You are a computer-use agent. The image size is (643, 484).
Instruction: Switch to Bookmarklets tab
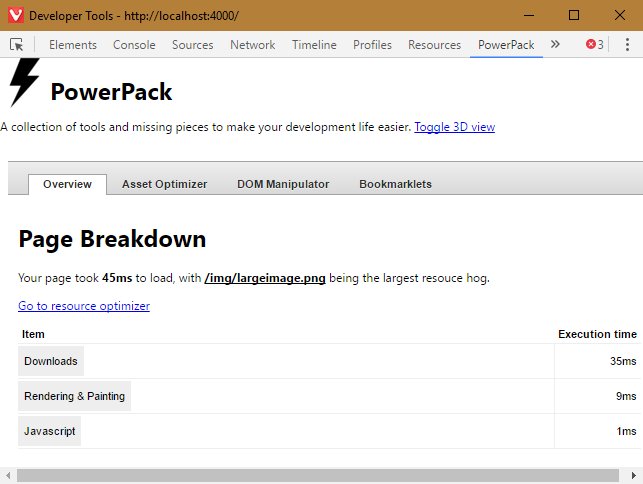tap(395, 184)
